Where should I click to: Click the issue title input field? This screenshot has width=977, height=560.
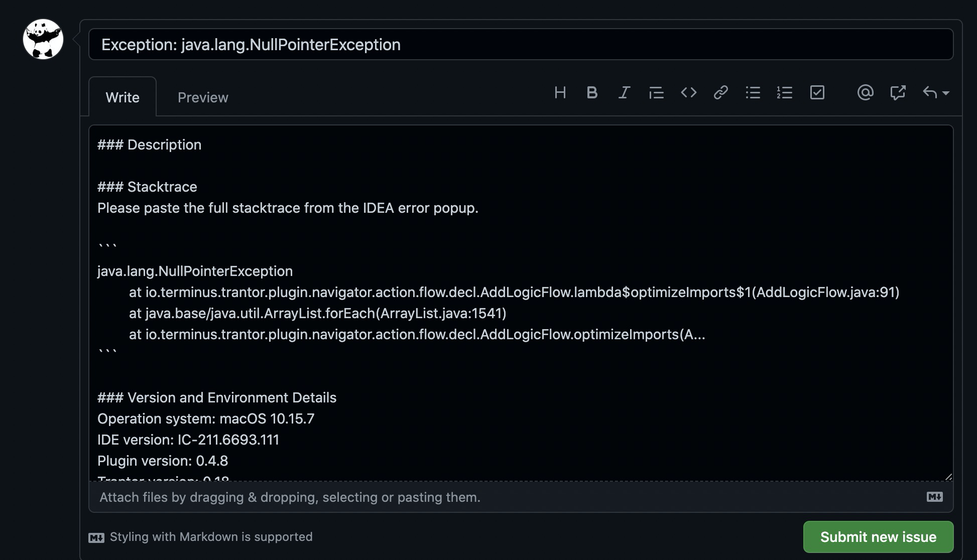pyautogui.click(x=521, y=44)
